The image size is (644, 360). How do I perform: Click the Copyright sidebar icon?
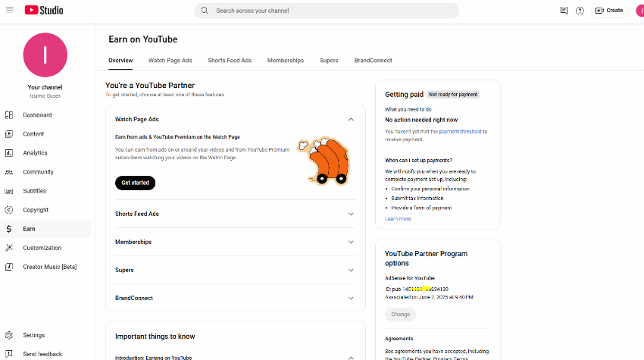pos(9,210)
